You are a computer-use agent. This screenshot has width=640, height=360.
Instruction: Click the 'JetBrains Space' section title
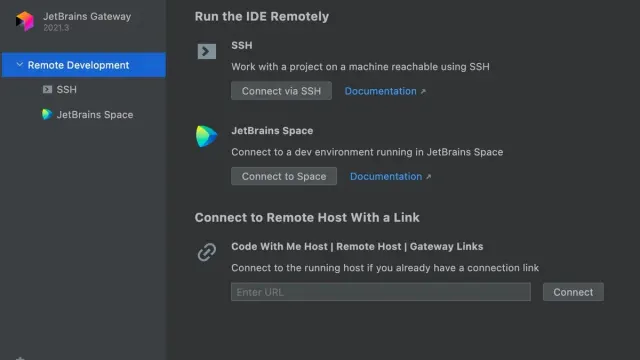click(x=272, y=131)
